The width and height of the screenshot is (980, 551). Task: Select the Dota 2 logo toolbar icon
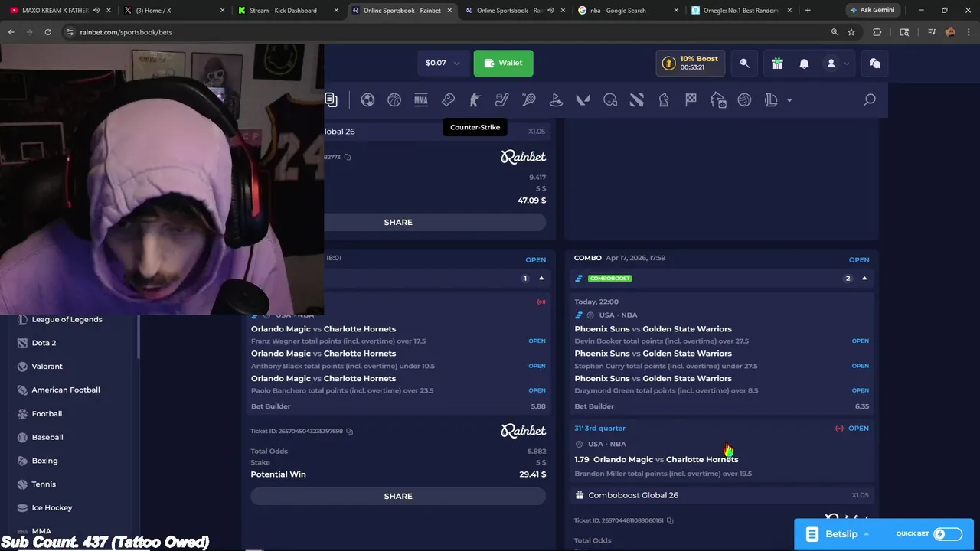pyautogui.click(x=637, y=99)
